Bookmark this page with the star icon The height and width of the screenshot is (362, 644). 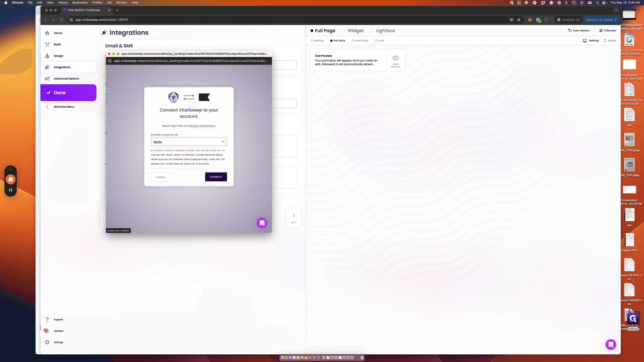519,20
